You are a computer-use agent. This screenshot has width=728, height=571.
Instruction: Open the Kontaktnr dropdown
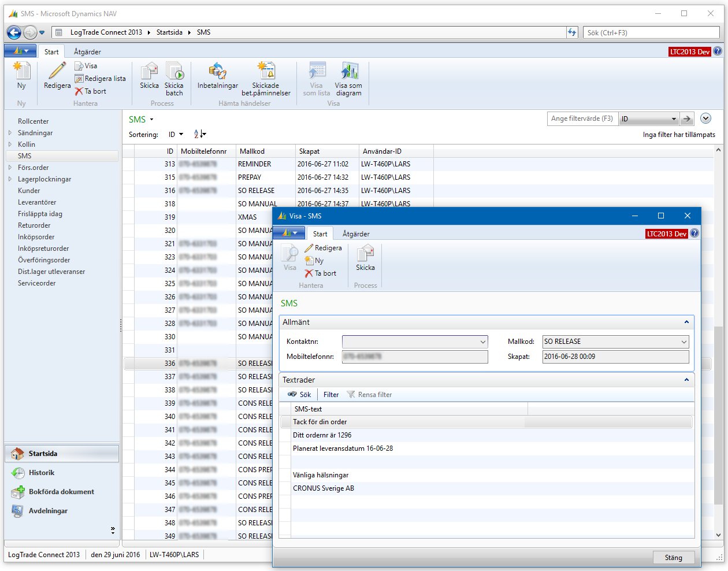[483, 342]
